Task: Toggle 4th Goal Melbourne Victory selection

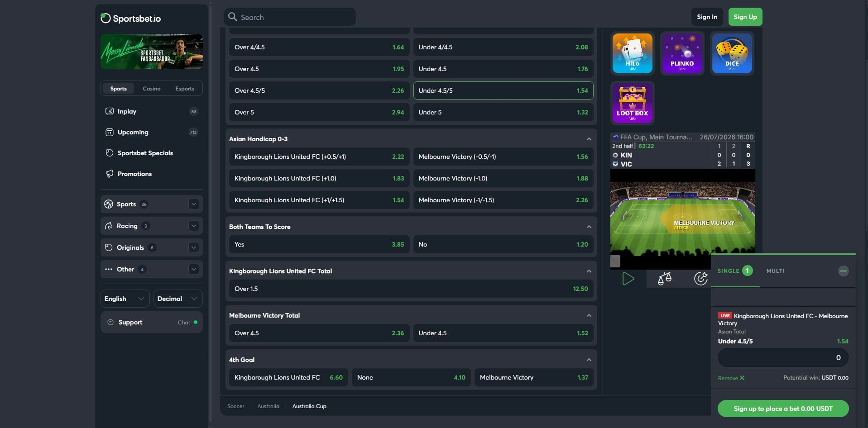Action: 534,377
